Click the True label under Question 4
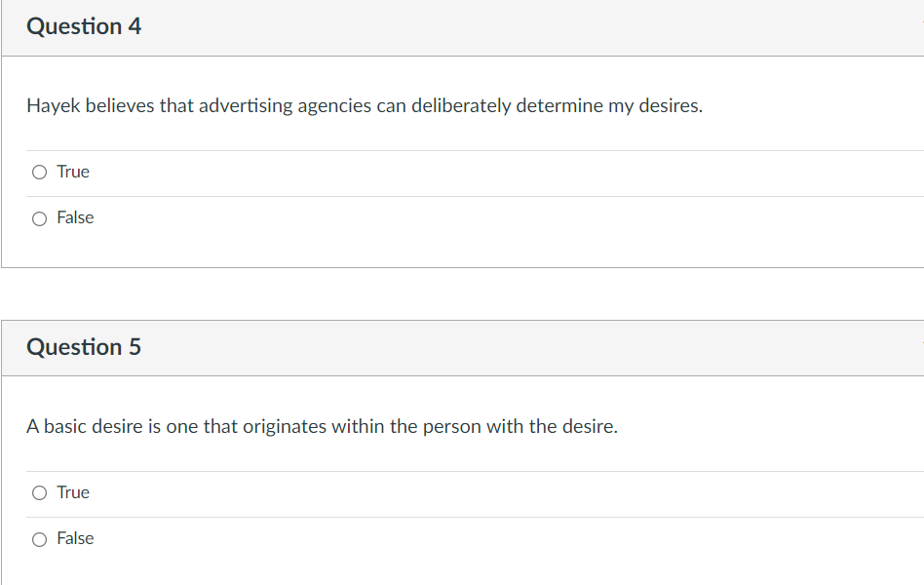Image resolution: width=924 pixels, height=585 pixels. [x=74, y=172]
